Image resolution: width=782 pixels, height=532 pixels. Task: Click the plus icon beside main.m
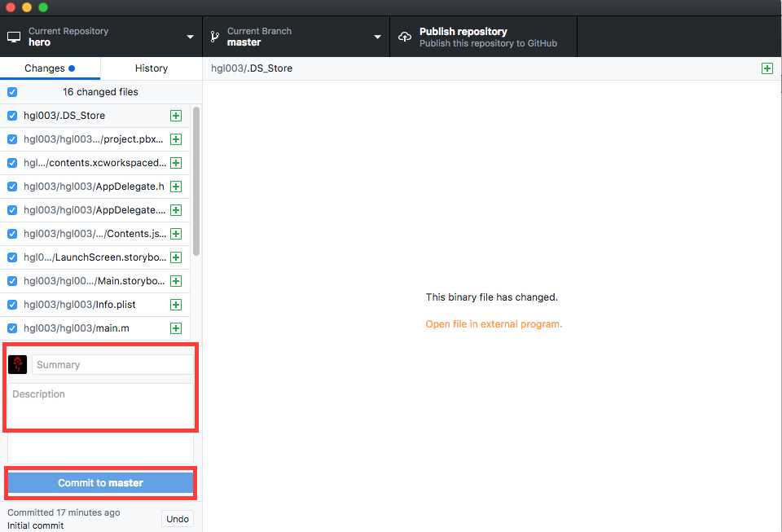176,328
